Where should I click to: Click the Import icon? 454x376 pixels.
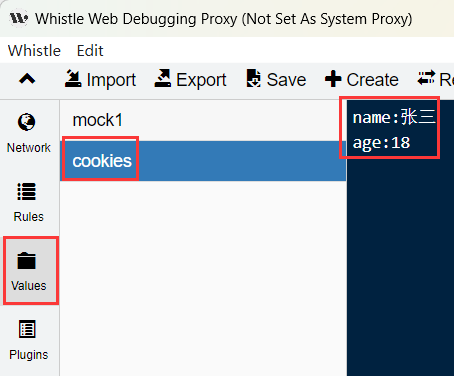click(73, 79)
